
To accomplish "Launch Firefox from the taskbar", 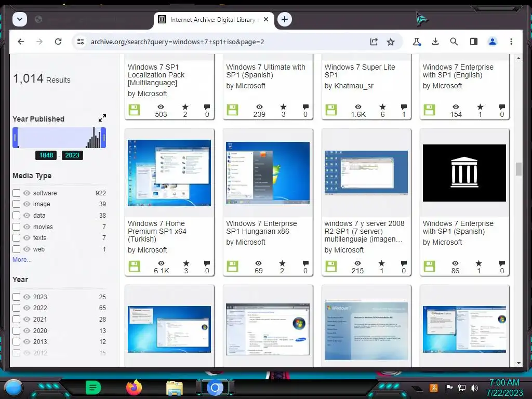I will point(134,388).
